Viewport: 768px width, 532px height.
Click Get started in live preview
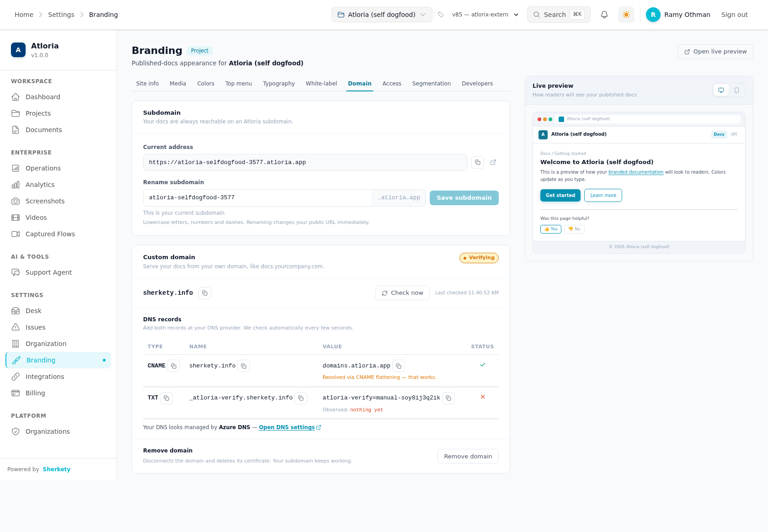[560, 196]
